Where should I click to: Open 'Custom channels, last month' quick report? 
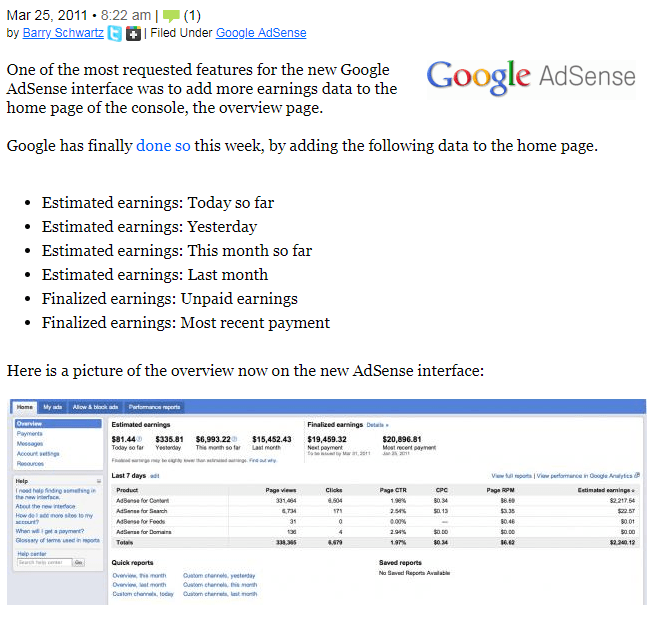point(220,594)
